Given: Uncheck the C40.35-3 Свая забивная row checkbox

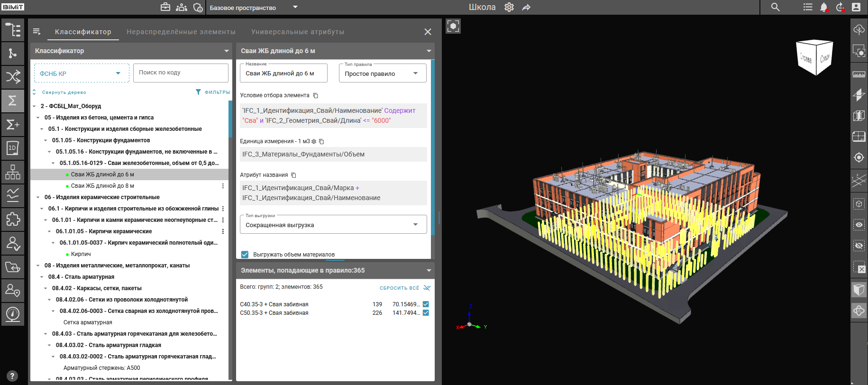Looking at the screenshot, I should point(426,304).
